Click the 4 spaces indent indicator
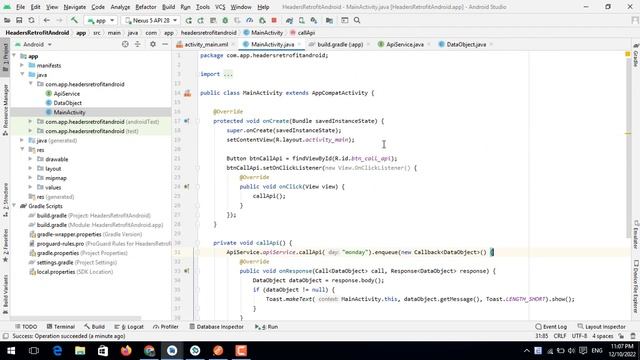This screenshot has height=360, width=640. point(603,336)
